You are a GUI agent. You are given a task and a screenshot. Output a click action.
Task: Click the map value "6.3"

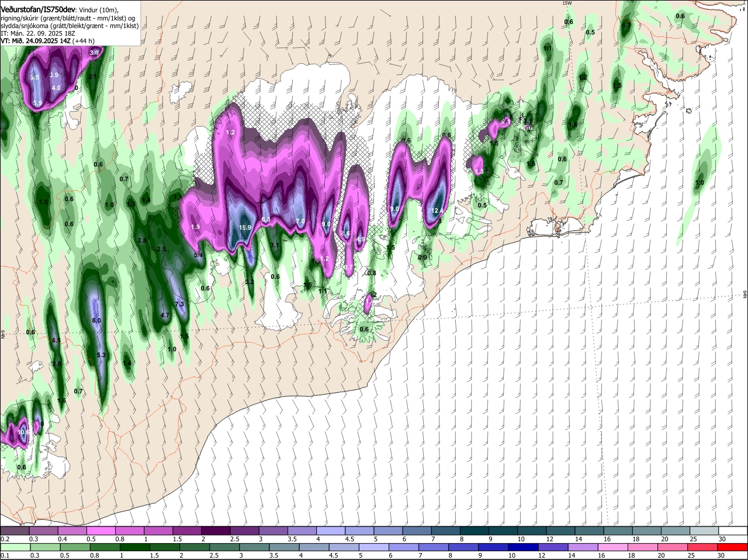tap(266, 219)
